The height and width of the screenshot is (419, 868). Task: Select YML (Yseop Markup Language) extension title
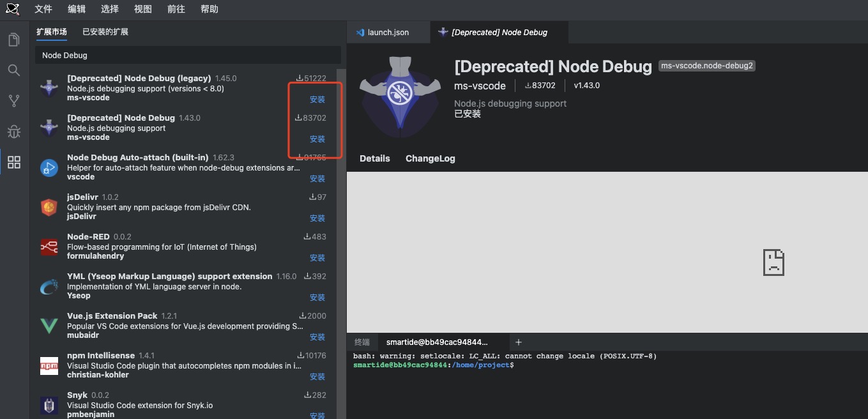(169, 277)
